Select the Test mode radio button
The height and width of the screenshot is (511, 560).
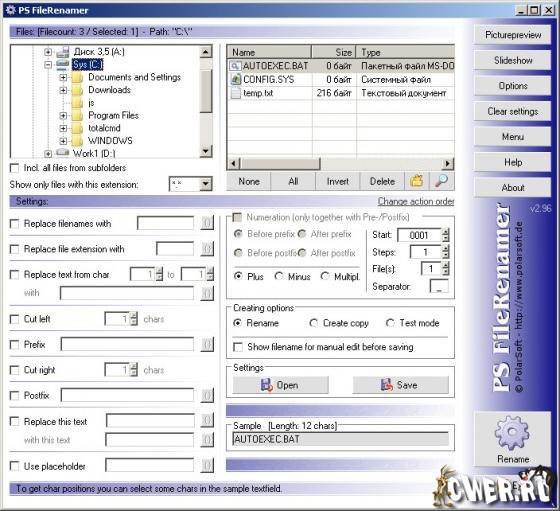pos(390,323)
